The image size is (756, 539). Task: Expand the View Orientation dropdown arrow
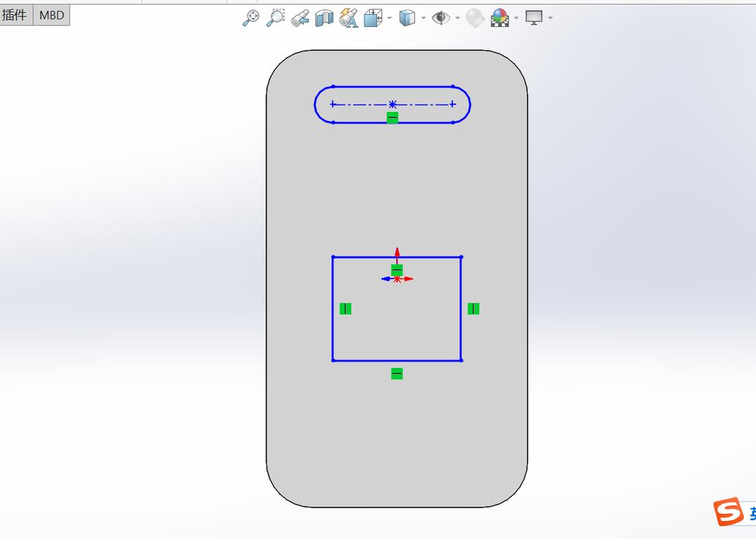click(389, 18)
